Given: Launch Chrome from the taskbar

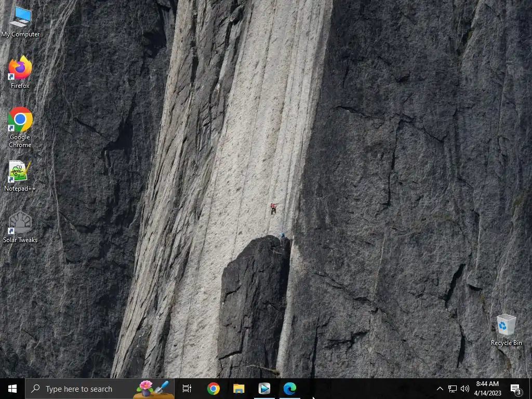Looking at the screenshot, I should tap(214, 389).
